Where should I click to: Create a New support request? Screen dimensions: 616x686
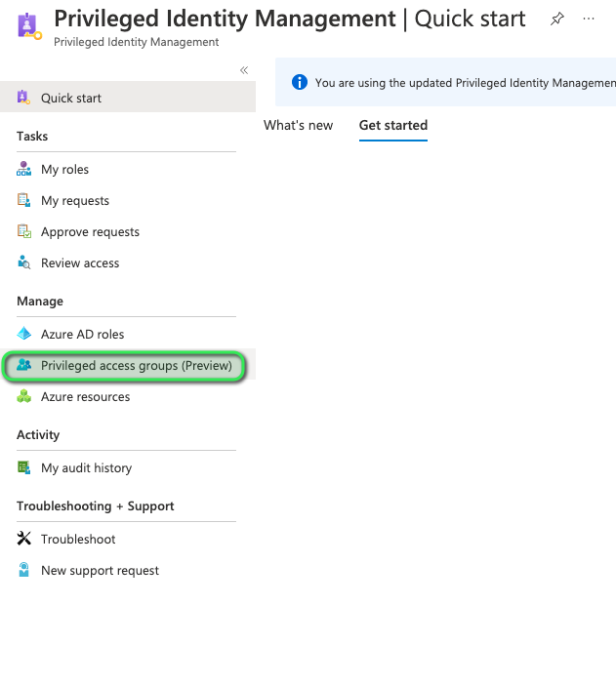[x=100, y=571]
